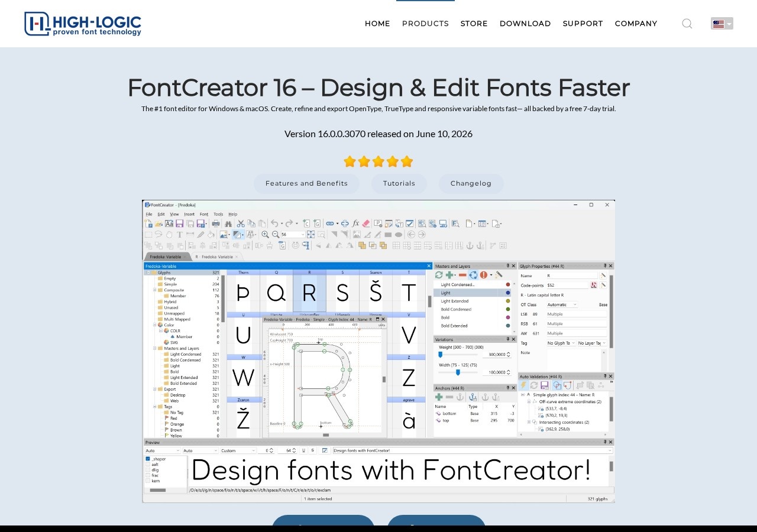757x532 pixels.
Task: Click the Tutorials button
Action: click(x=399, y=183)
